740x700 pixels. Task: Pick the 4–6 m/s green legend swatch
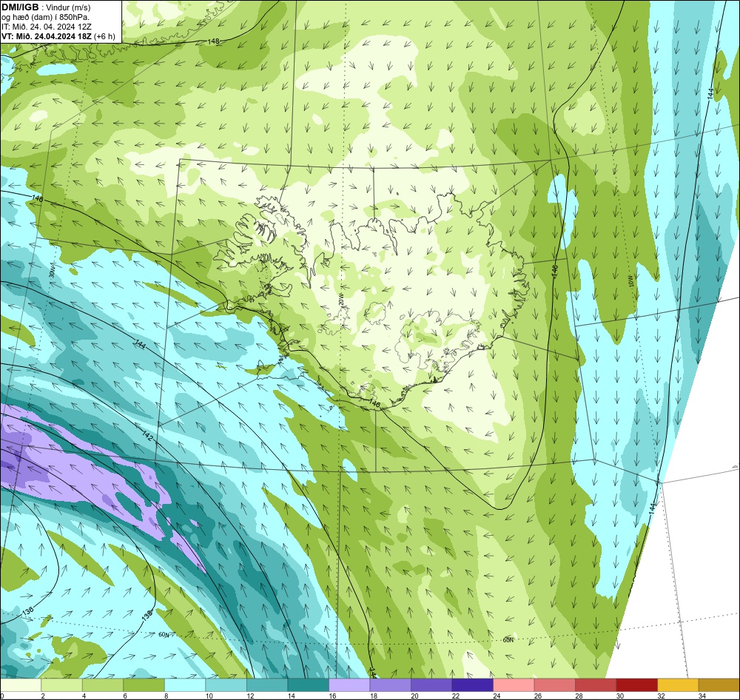(x=103, y=685)
